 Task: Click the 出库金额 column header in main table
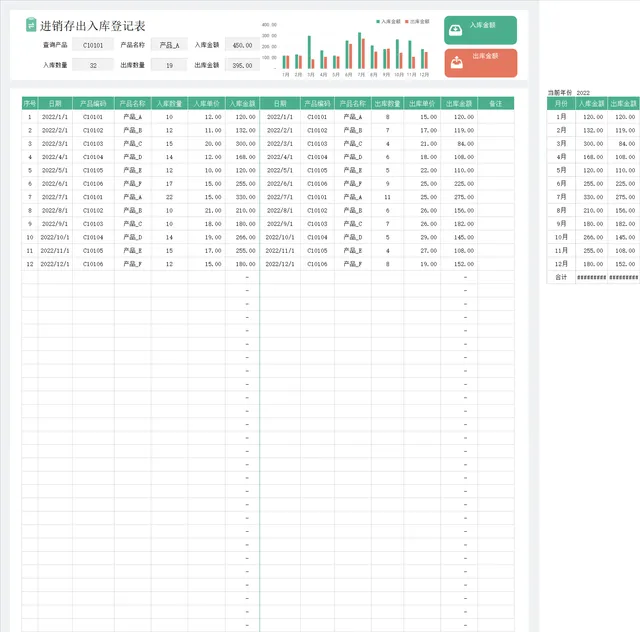tap(459, 103)
